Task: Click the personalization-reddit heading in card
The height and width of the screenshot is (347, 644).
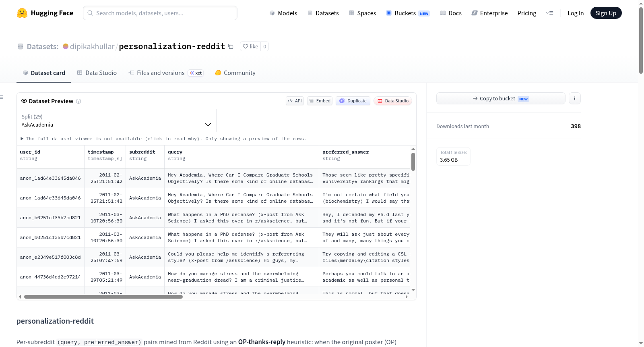Action: (55, 321)
